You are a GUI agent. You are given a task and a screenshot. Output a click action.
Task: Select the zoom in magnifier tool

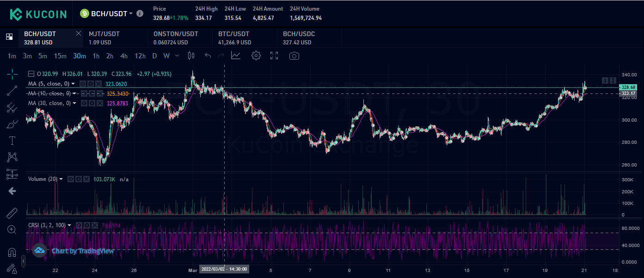(x=12, y=229)
